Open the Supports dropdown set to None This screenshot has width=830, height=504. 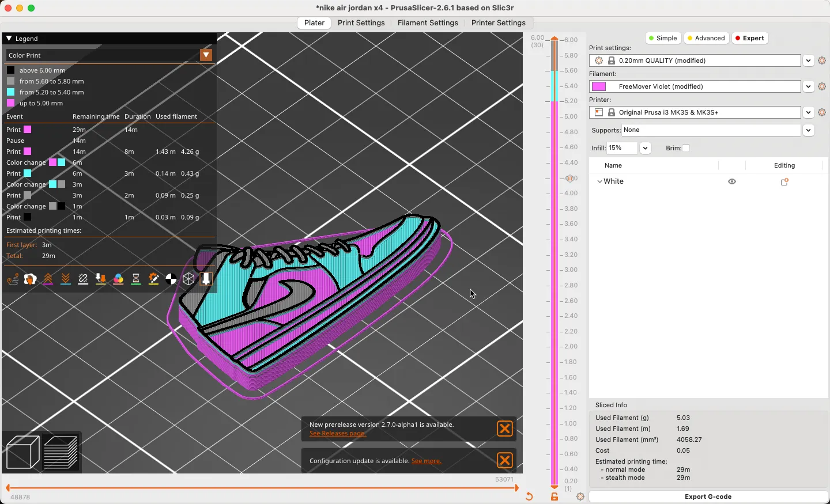click(x=808, y=130)
